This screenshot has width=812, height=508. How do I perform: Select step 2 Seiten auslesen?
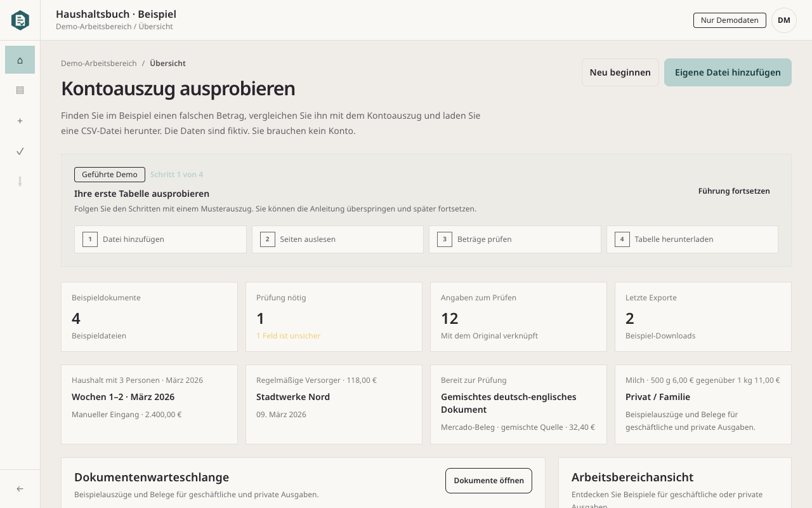[x=337, y=239]
